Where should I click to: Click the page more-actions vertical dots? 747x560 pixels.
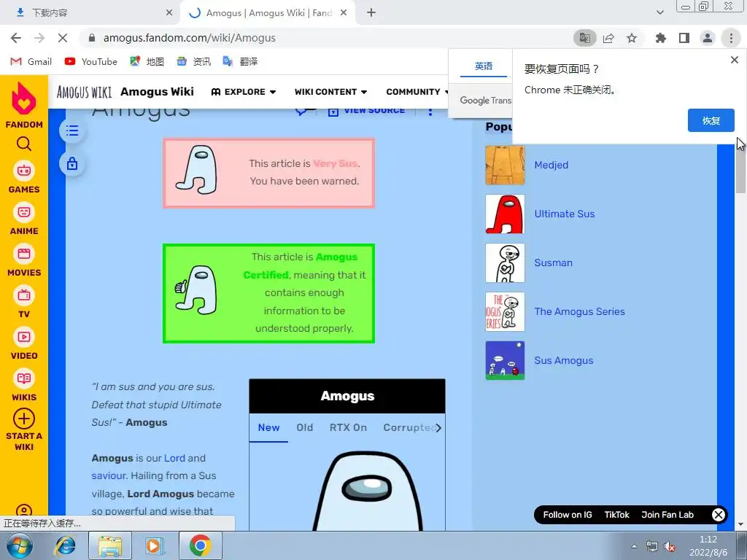(430, 112)
